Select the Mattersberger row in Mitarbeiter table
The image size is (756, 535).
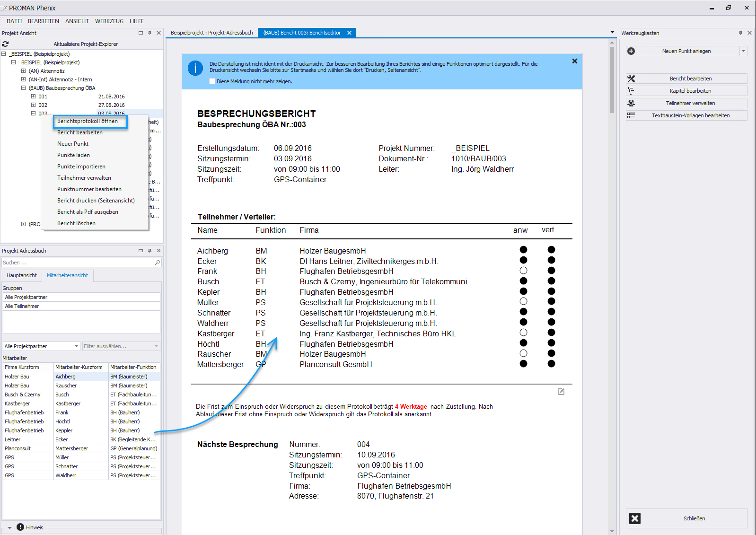click(x=81, y=448)
